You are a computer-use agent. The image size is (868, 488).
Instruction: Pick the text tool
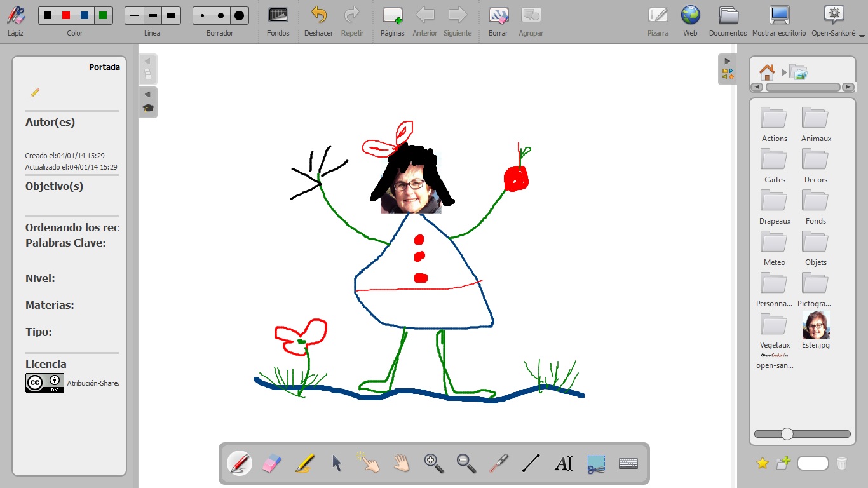pos(564,463)
